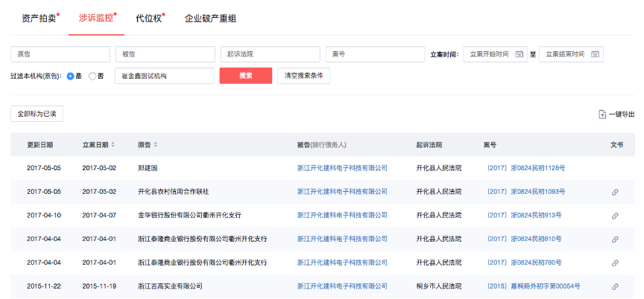Screen dimensions: 644x299
Task: Click the 更新日期 column header
Action: (x=40, y=145)
